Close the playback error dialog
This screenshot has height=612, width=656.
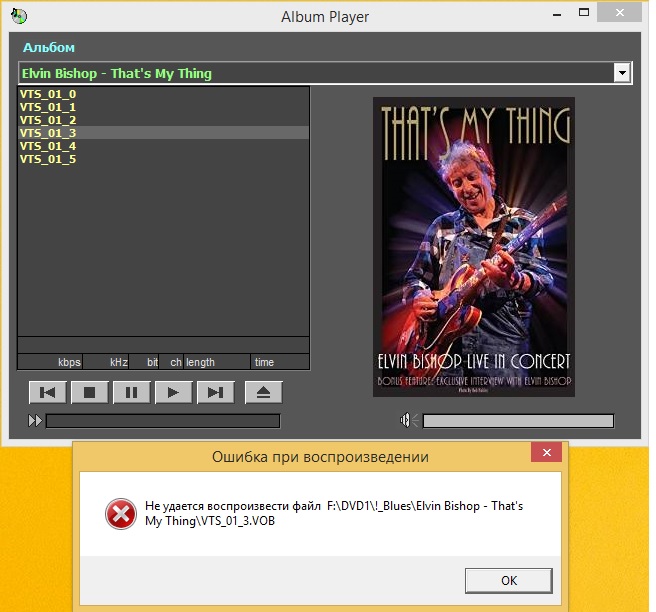tap(546, 452)
